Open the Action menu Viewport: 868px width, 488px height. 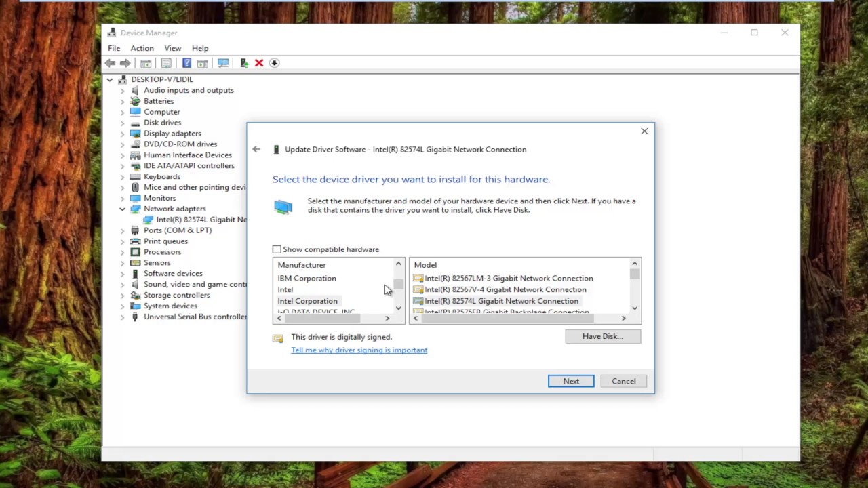tap(142, 48)
